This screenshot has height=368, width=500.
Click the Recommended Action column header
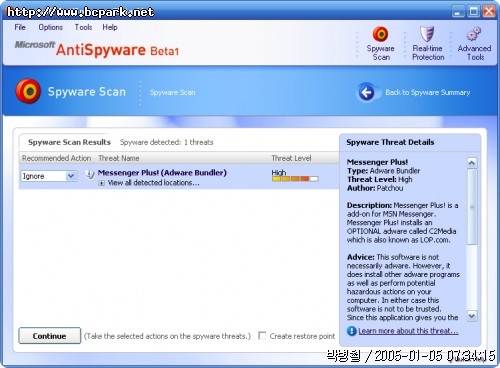[56, 158]
